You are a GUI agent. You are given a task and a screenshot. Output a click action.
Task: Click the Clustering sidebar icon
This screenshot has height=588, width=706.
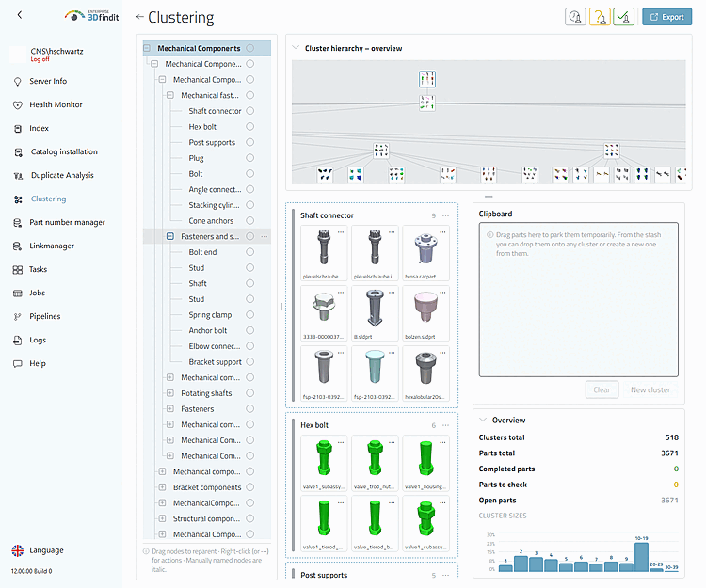click(x=18, y=199)
